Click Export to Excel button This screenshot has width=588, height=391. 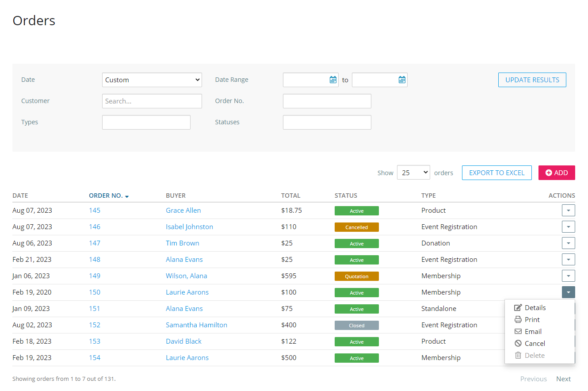point(496,172)
